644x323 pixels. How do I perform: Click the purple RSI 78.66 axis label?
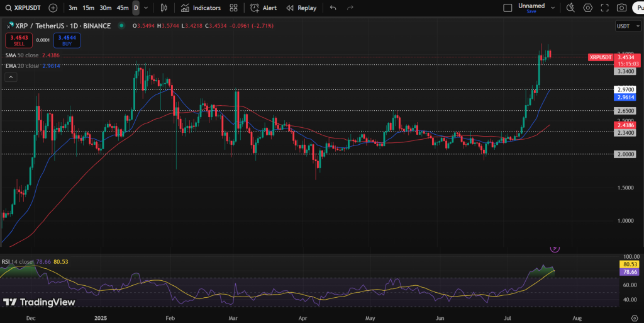630,272
